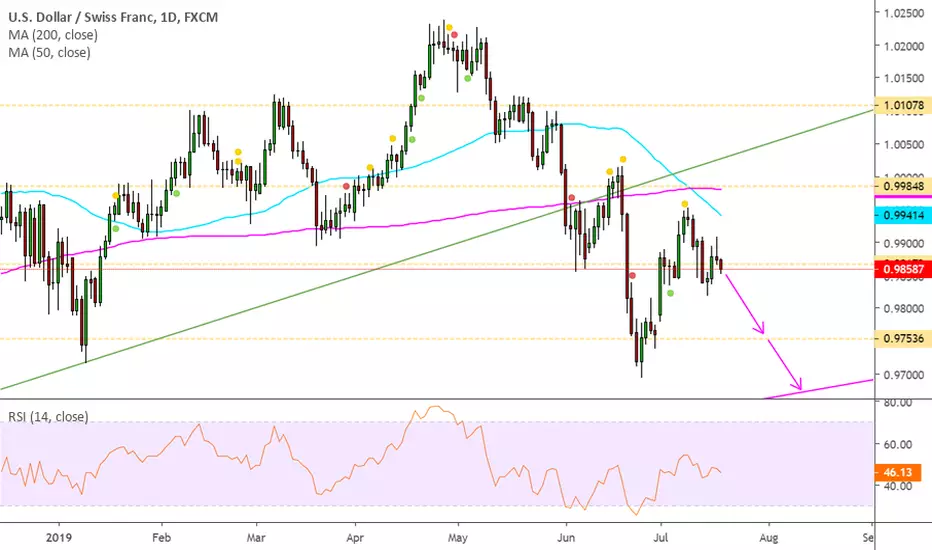The width and height of the screenshot is (932, 550).
Task: Click the May date axis label
Action: point(458,538)
